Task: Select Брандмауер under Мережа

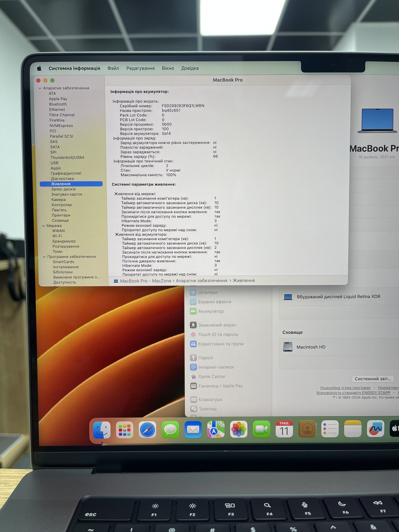Action: pyautogui.click(x=64, y=241)
